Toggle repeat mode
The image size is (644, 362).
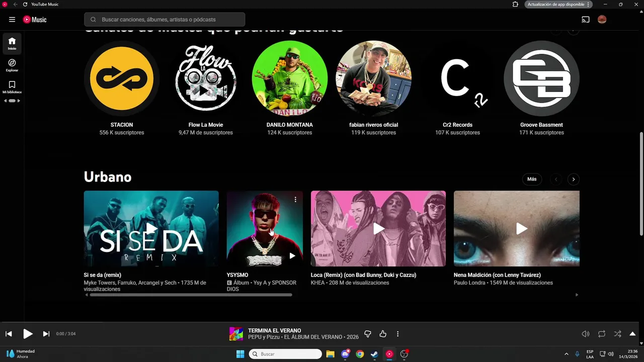pos(602,334)
